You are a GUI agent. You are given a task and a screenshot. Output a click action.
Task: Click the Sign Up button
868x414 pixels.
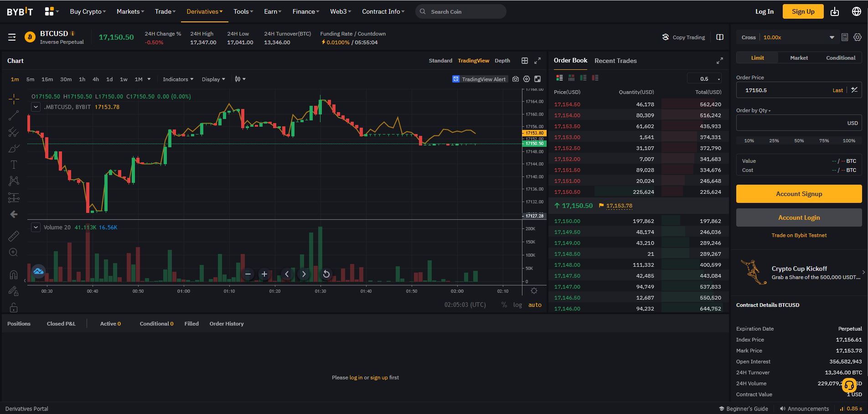(803, 11)
